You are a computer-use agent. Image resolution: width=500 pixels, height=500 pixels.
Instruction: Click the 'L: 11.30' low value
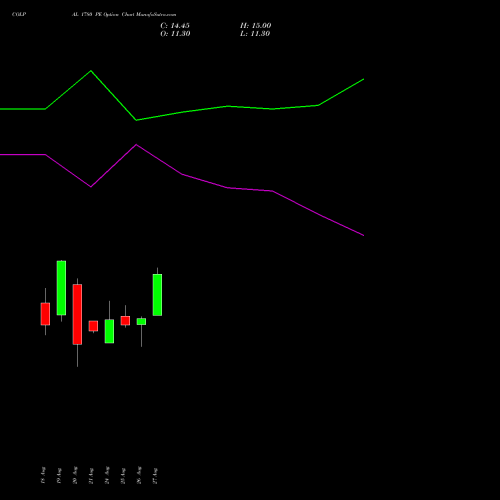[x=255, y=34]
